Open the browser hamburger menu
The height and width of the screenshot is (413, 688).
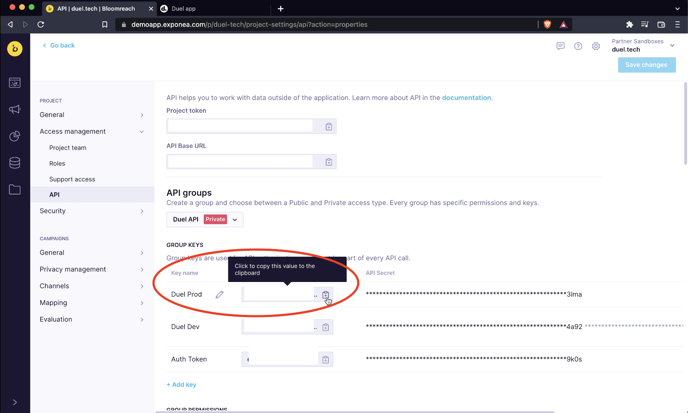point(677,25)
